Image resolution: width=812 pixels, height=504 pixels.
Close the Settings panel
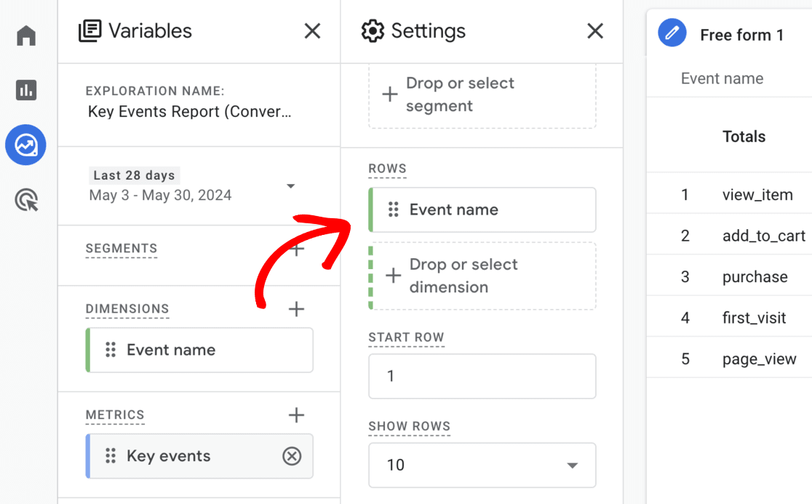pos(595,31)
